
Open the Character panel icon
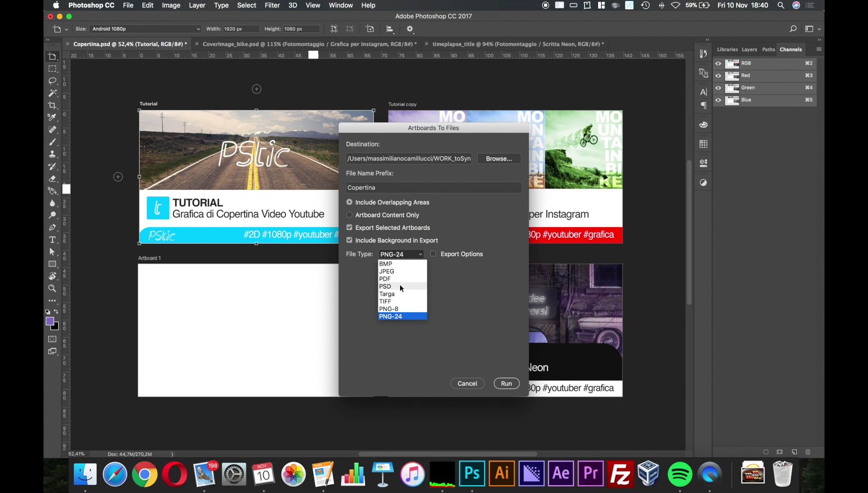pos(703,92)
